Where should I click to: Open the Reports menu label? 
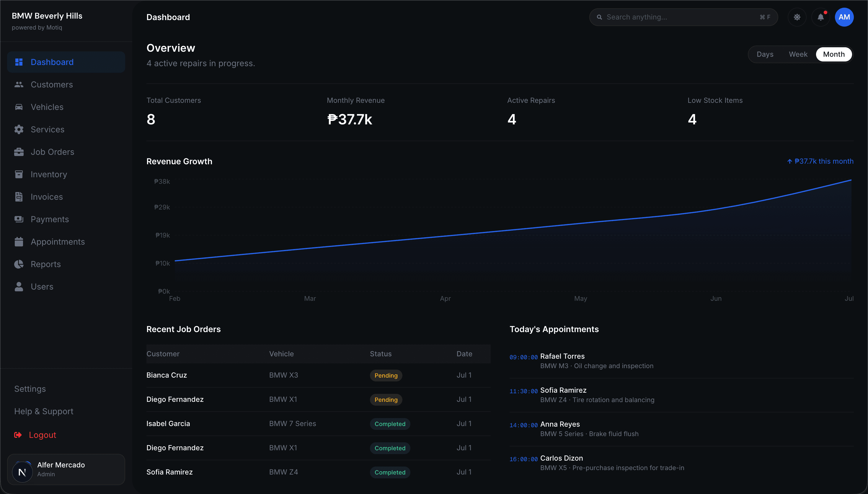(x=46, y=264)
